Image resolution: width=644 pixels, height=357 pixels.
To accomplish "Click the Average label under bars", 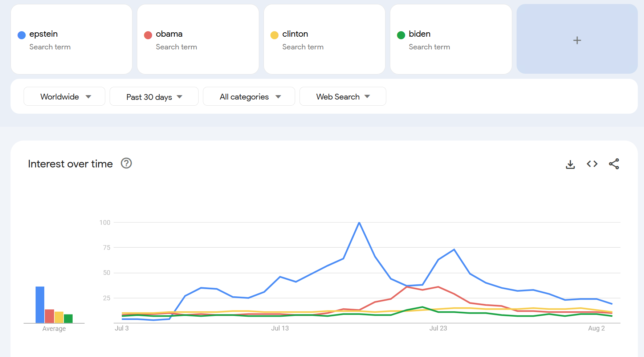I will [x=54, y=329].
